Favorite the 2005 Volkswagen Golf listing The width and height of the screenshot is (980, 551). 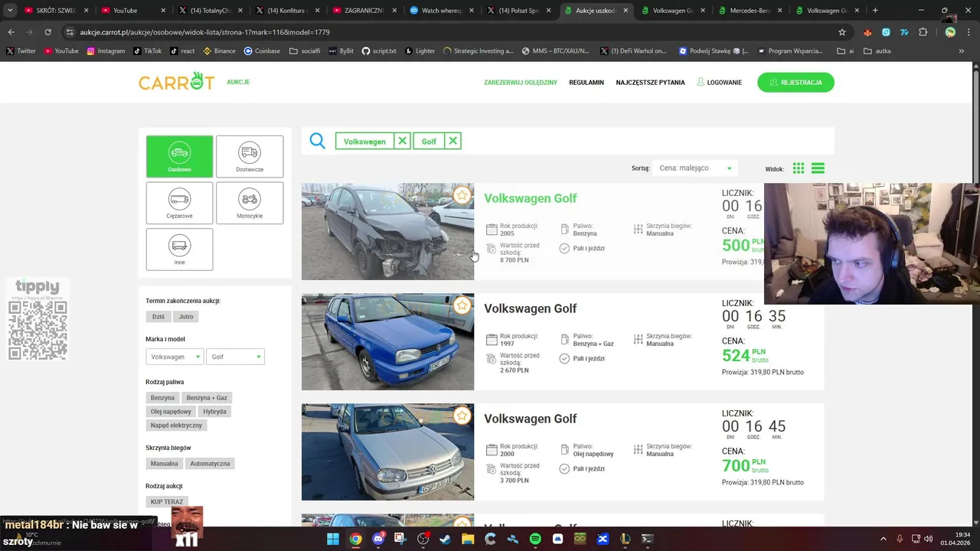tap(462, 195)
